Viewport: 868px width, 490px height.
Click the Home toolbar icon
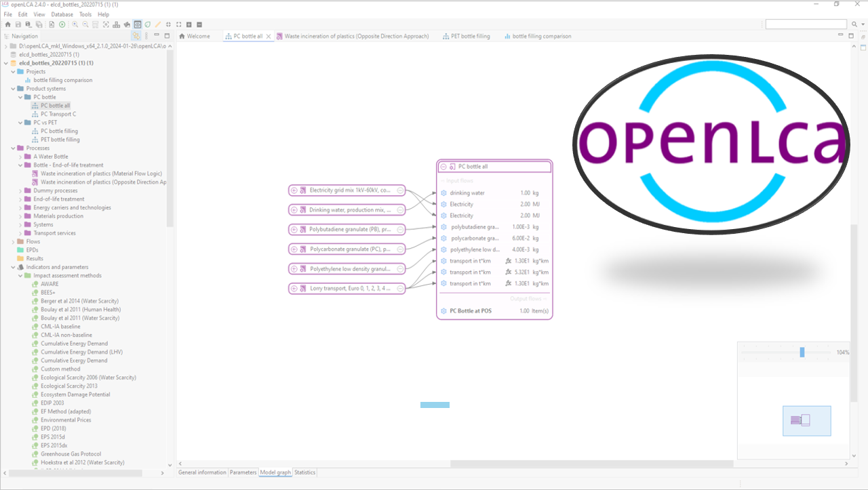[x=7, y=24]
